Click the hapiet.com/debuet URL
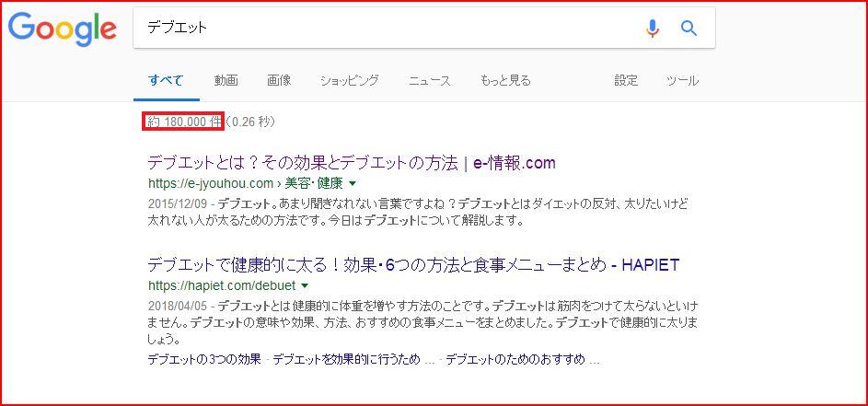868x406 pixels. click(x=222, y=285)
